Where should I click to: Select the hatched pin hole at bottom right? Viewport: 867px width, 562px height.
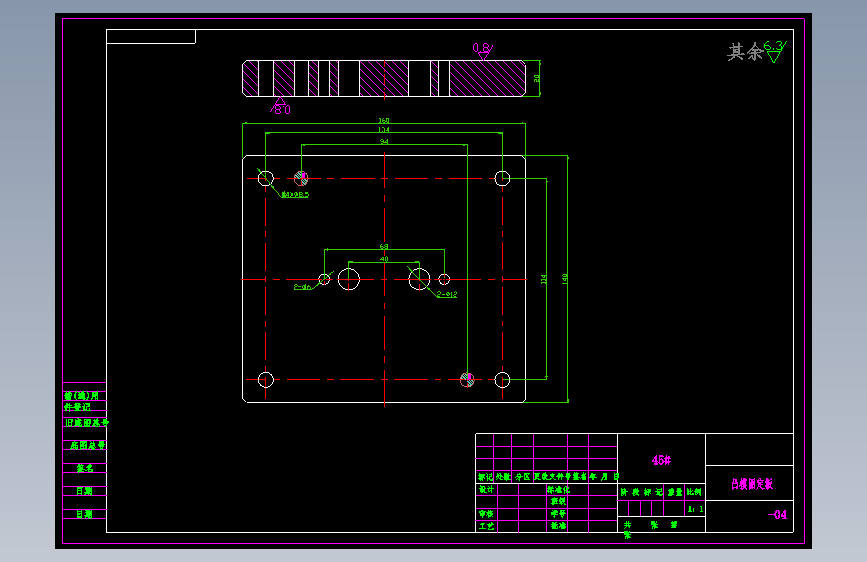click(x=467, y=379)
